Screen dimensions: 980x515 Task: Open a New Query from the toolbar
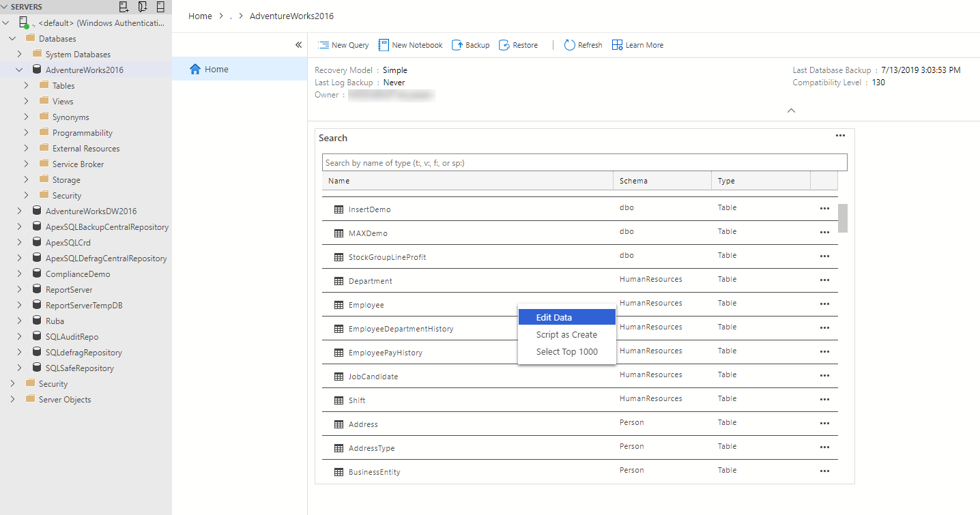point(343,45)
